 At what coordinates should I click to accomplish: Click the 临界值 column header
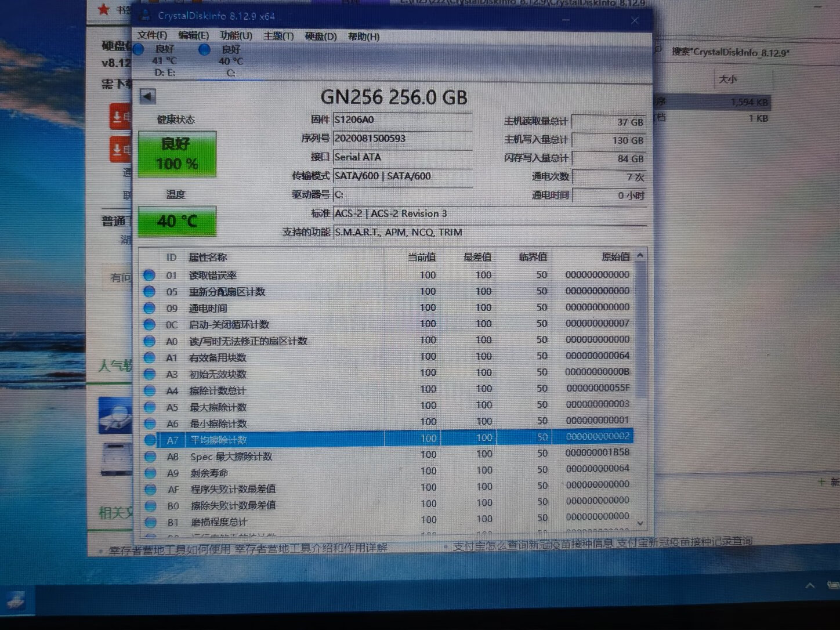[533, 257]
